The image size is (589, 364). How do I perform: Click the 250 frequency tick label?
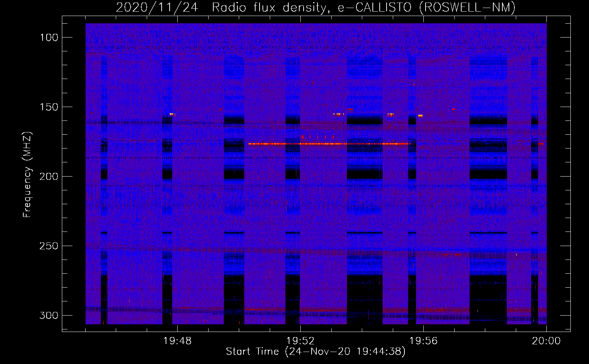49,246
